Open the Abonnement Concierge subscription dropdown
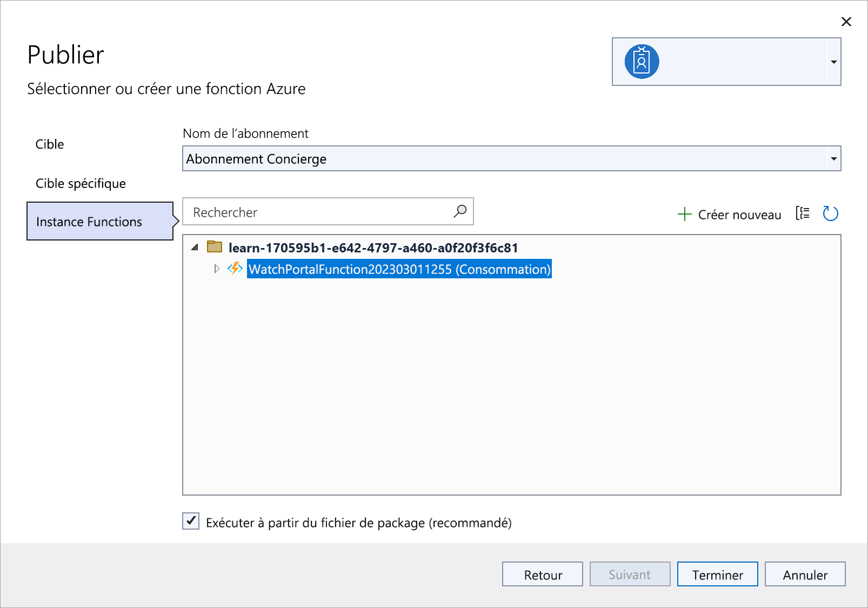Viewport: 868px width, 608px height. (511, 158)
